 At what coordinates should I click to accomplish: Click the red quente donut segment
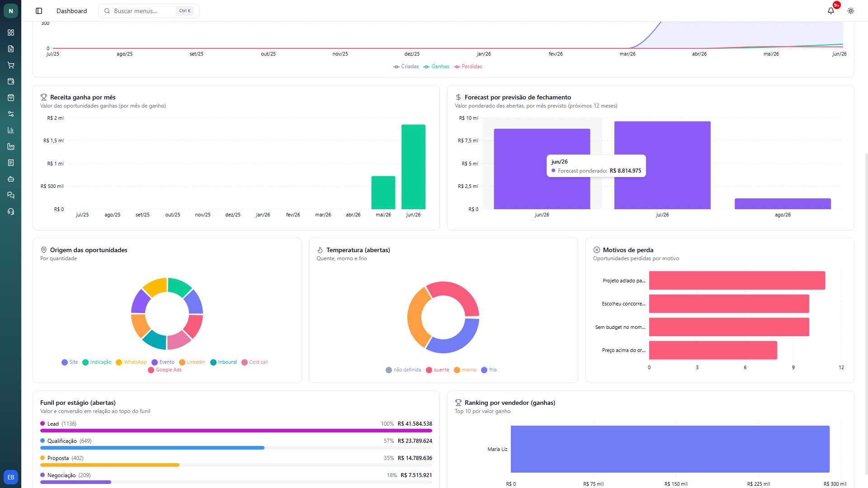pos(457,294)
